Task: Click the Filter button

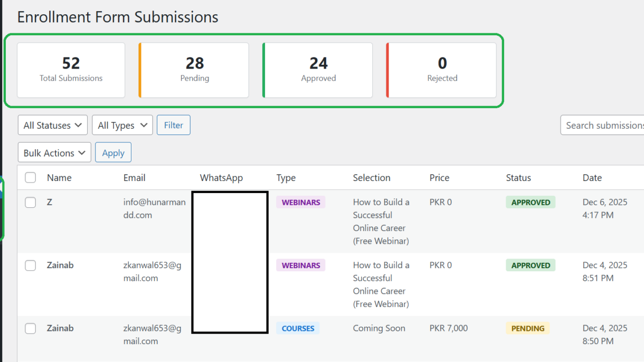Action: click(x=174, y=126)
